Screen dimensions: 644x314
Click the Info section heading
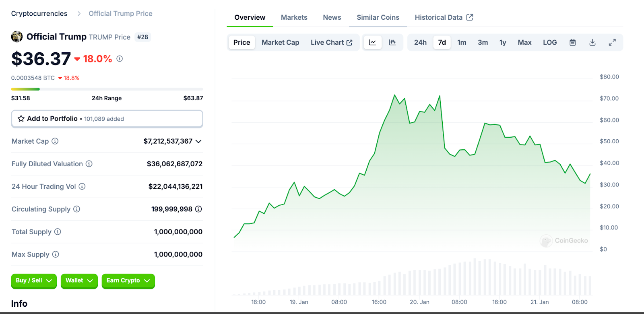(19, 304)
